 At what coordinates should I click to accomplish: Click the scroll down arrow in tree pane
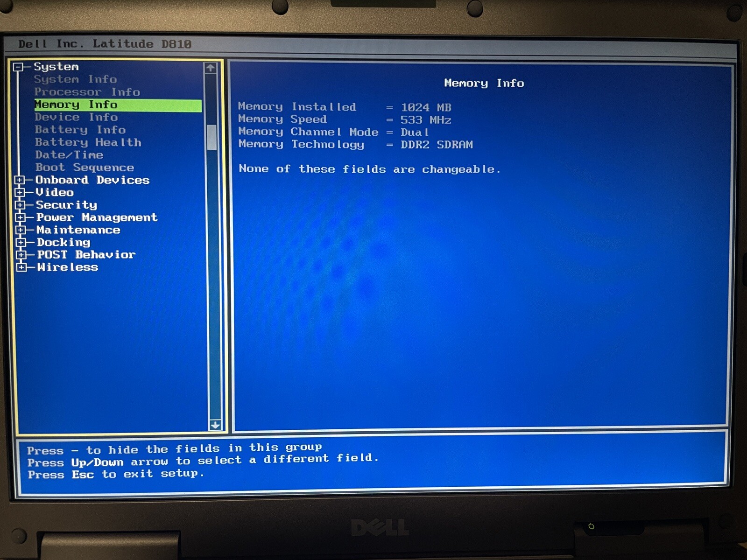215,425
